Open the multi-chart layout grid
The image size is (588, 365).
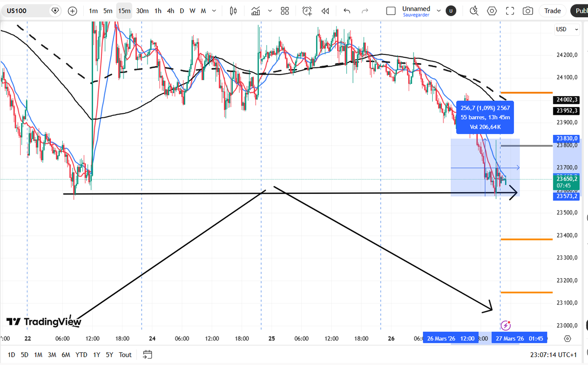(285, 10)
